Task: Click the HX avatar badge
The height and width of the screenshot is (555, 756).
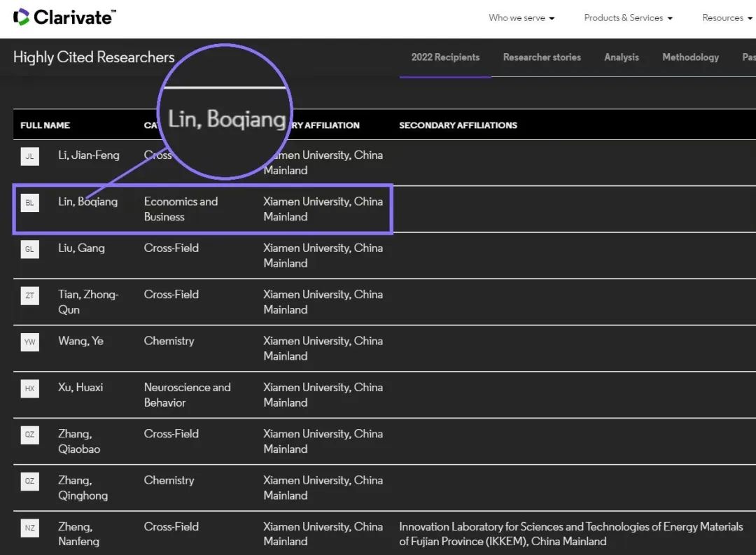Action: (29, 388)
